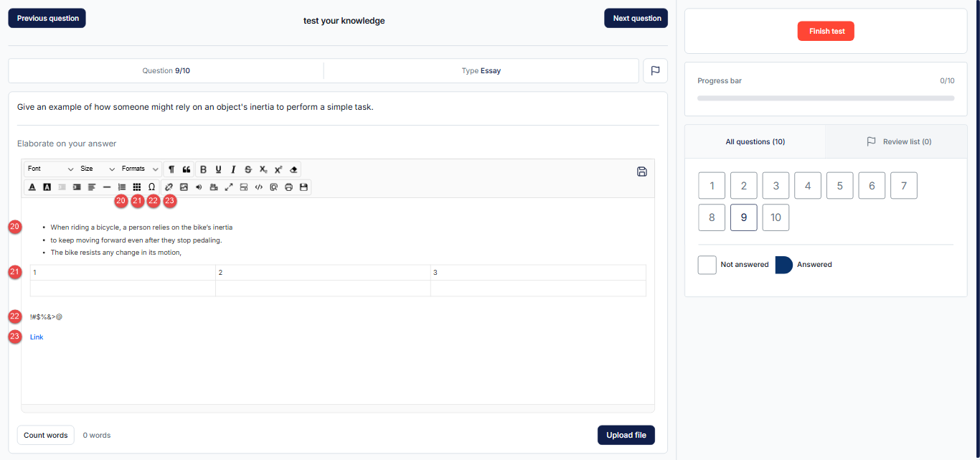Toggle underline formatting

tap(218, 169)
